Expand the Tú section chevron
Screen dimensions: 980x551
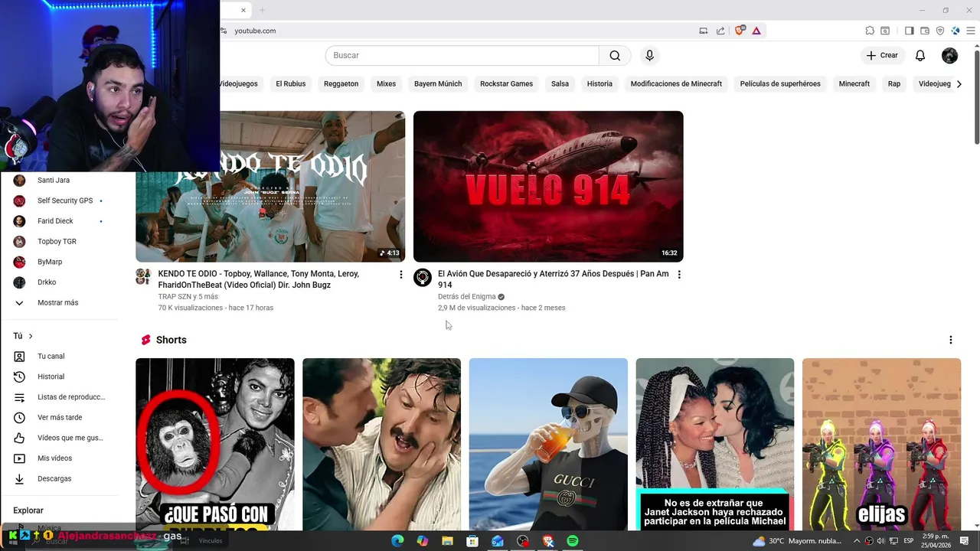31,336
